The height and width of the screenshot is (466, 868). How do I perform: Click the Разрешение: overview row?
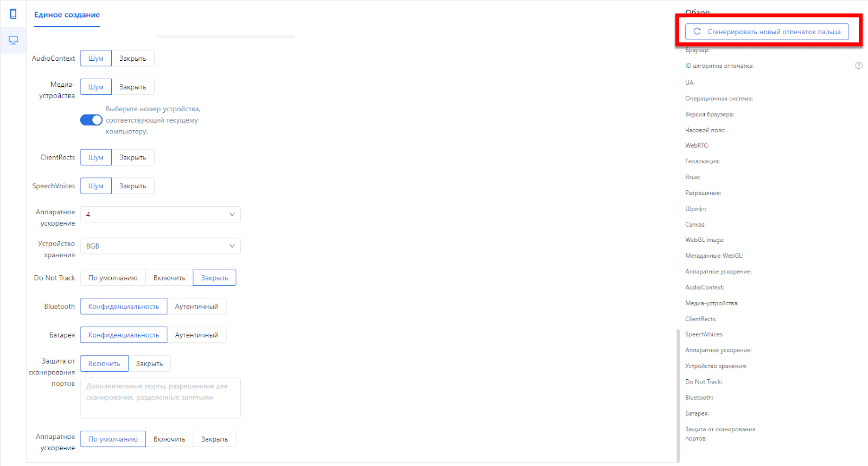pyautogui.click(x=703, y=193)
